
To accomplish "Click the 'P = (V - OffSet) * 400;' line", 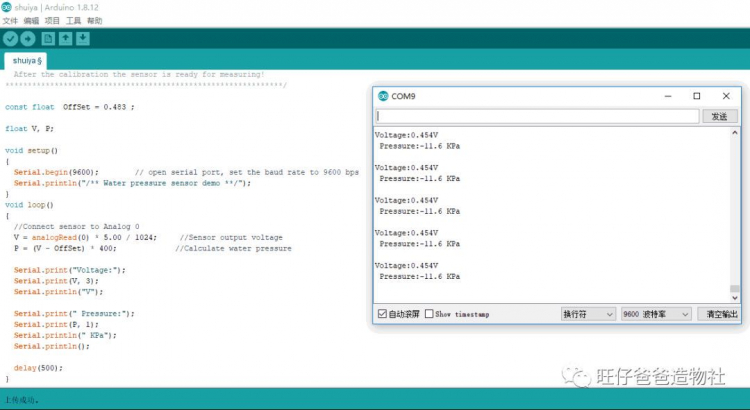I will click(x=65, y=248).
